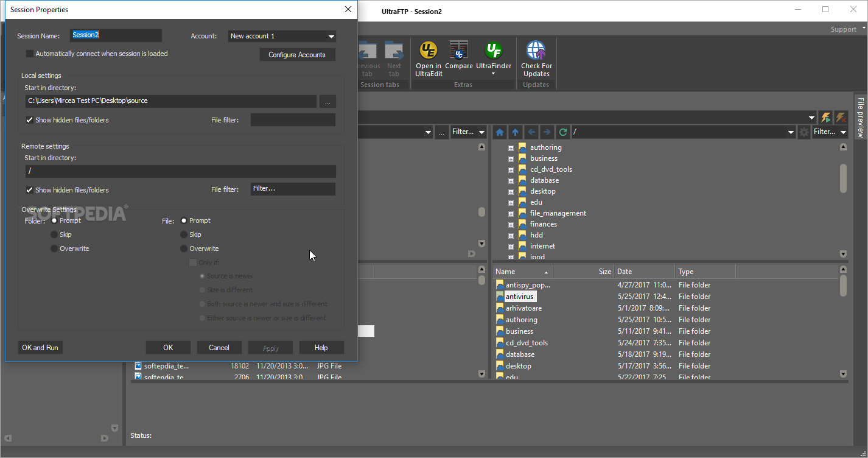The height and width of the screenshot is (458, 868).
Task: Click the arhivatoare folder icon in file list
Action: [500, 308]
